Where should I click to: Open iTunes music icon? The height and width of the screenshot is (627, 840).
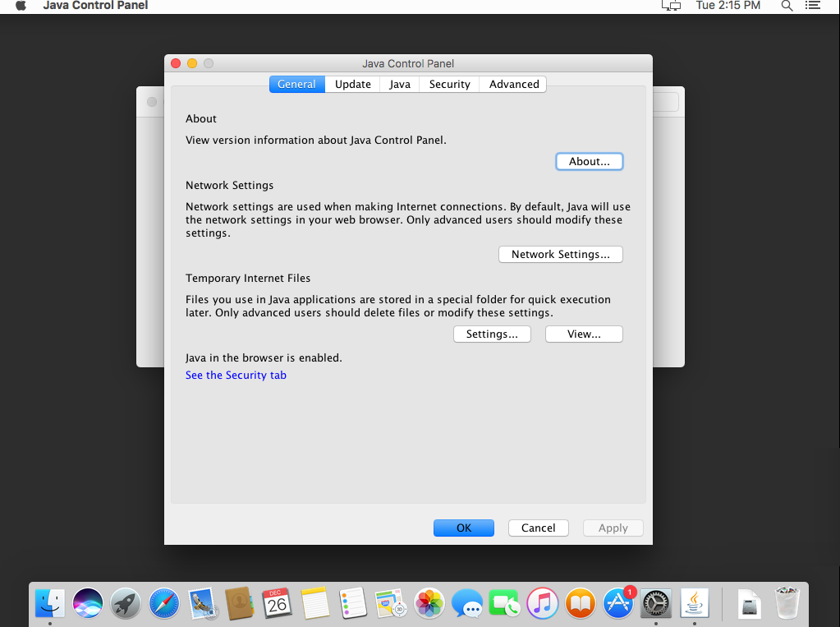[542, 604]
